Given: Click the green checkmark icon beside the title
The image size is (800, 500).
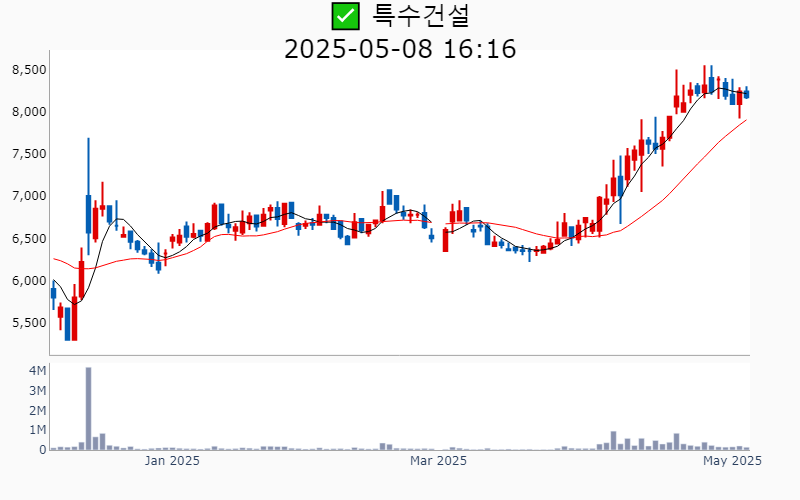Looking at the screenshot, I should (345, 16).
